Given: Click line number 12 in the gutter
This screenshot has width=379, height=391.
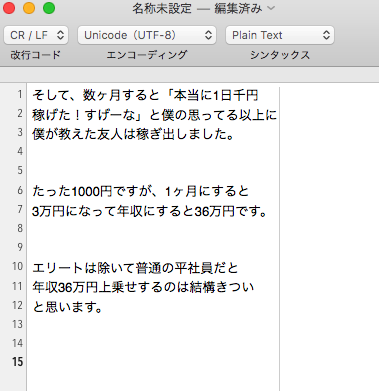Looking at the screenshot, I should (18, 305).
